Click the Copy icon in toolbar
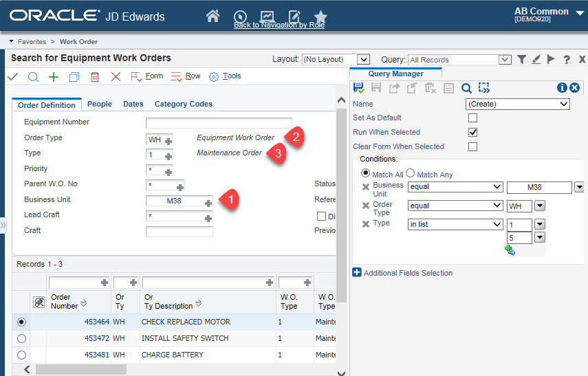The width and height of the screenshot is (588, 376). (x=74, y=77)
